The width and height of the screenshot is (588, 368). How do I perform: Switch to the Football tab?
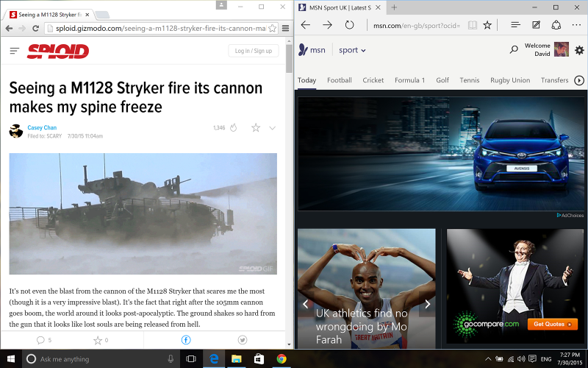pyautogui.click(x=340, y=80)
